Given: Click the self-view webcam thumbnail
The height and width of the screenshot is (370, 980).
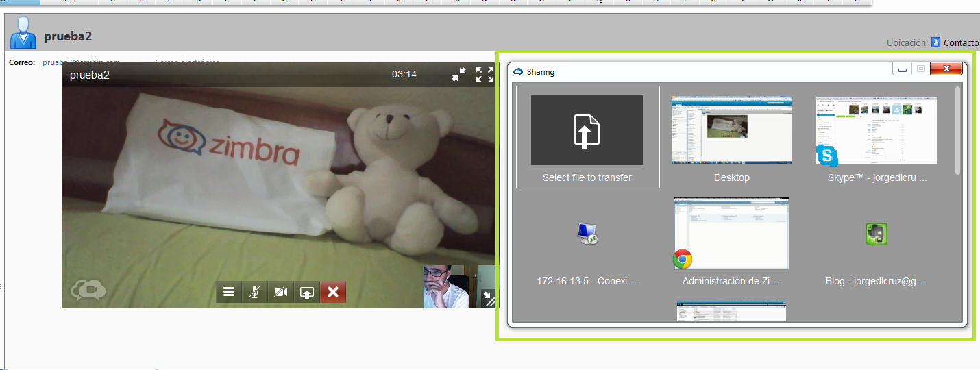Looking at the screenshot, I should 446,286.
